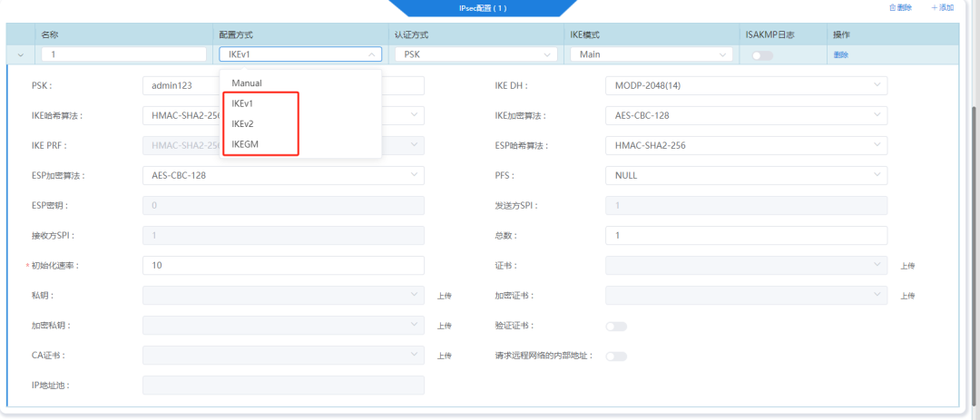The image size is (980, 420).
Task: Open the ESP hash algorithm dropdown
Action: click(746, 146)
